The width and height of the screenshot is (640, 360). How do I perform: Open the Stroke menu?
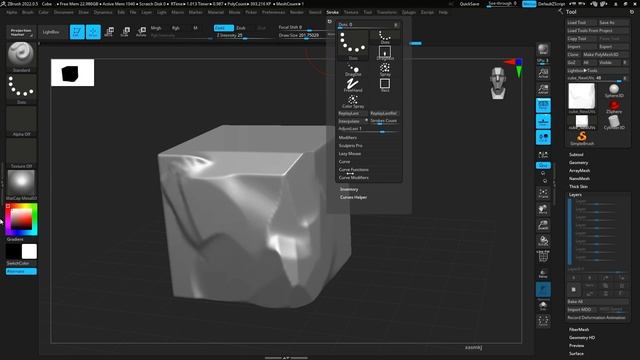(332, 12)
